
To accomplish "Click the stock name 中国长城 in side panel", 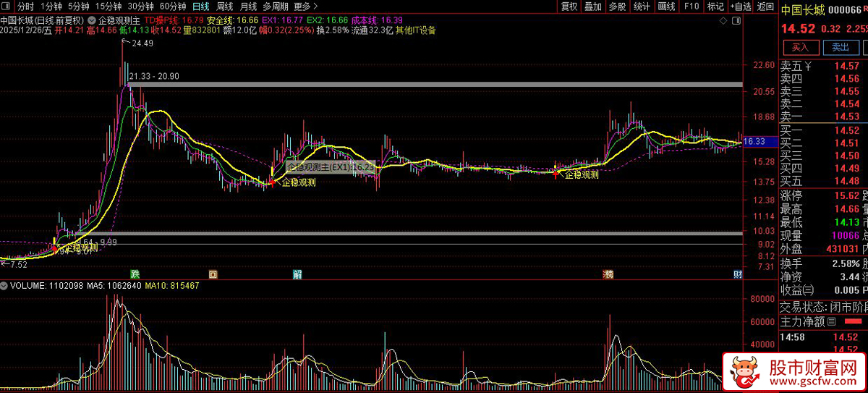I will pos(801,9).
